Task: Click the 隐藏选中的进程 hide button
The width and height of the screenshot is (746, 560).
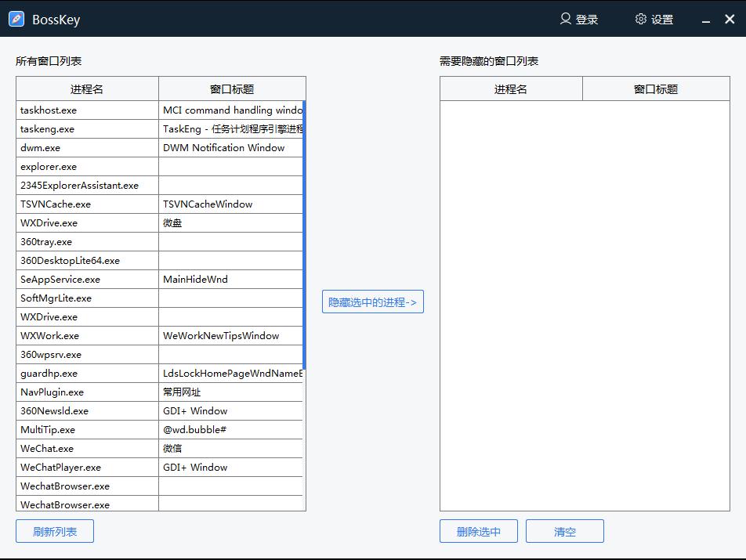Action: click(372, 302)
